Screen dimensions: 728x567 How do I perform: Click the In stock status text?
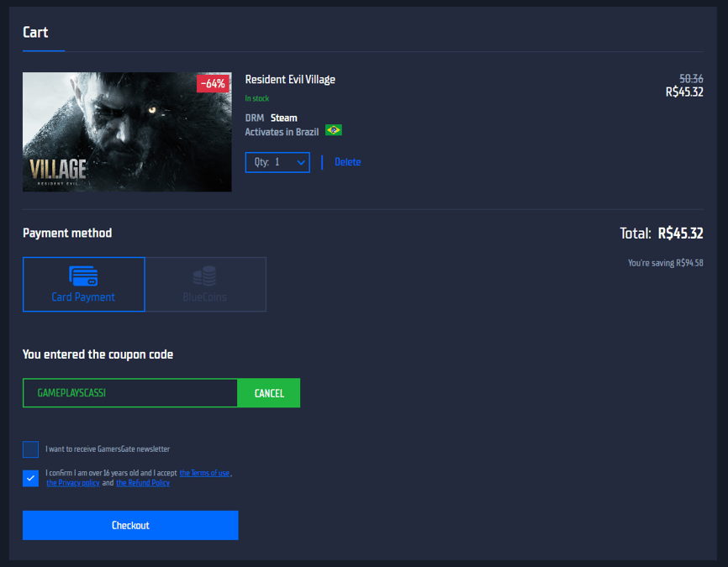point(256,98)
